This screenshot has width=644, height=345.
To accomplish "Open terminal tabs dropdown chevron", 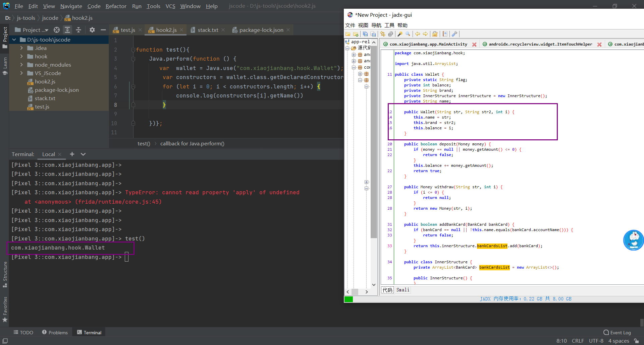I will (83, 154).
